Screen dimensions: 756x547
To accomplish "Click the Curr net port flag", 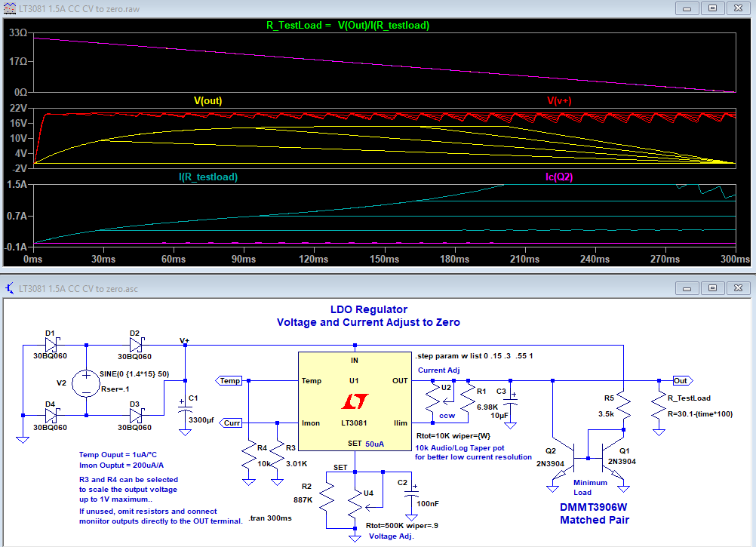I will point(230,423).
